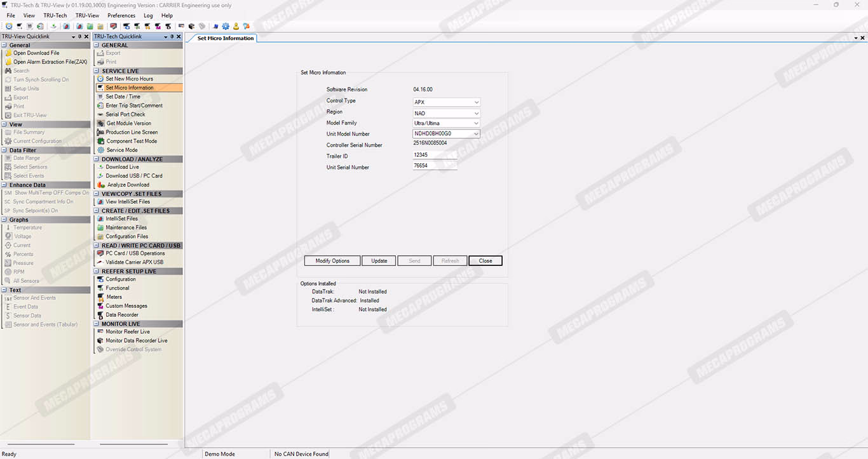The width and height of the screenshot is (868, 459).
Task: Click the Trailer ID input field
Action: [435, 155]
